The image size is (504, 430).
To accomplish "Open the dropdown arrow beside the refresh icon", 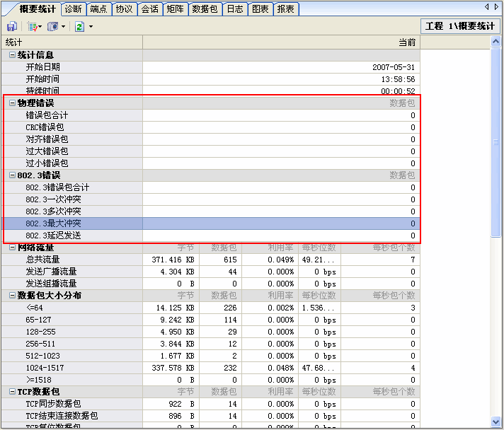I will point(91,27).
